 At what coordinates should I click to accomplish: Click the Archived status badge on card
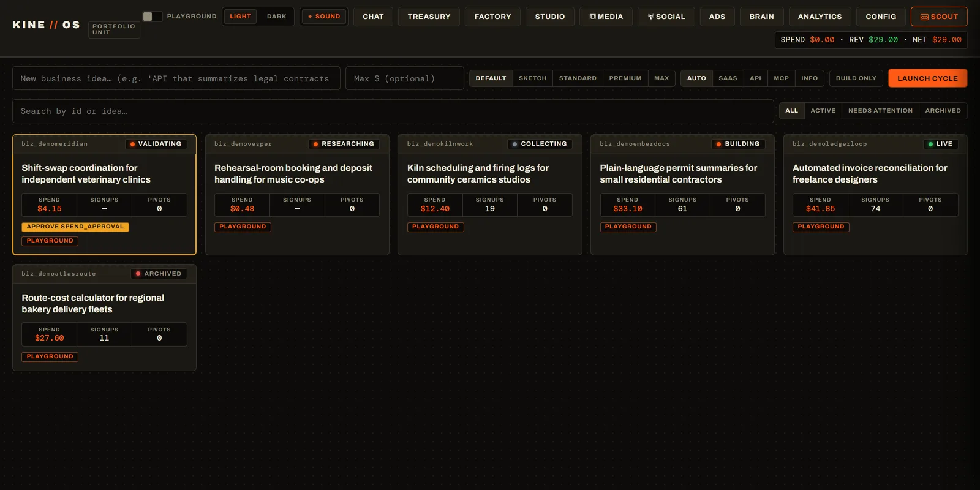click(159, 274)
